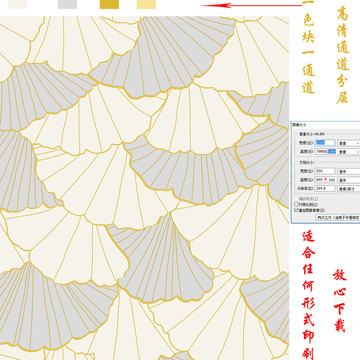Uncheck the resample image checkbox

[296, 210]
